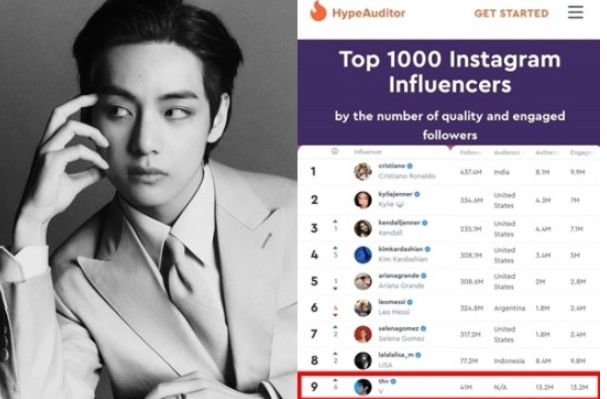Viewport: 607px width, 399px height.
Task: Click the HypeAuditor flame logo
Action: click(318, 11)
